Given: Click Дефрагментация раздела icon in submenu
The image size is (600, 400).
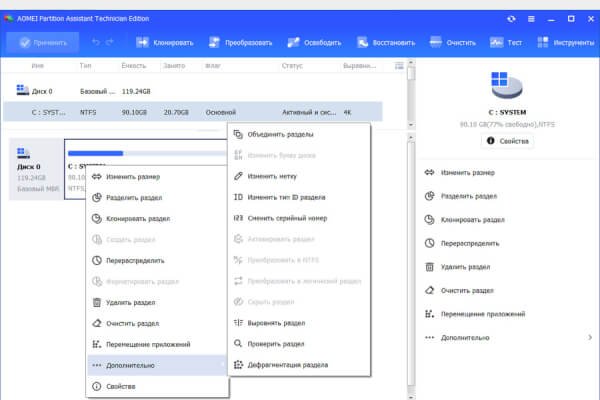Looking at the screenshot, I should pos(238,364).
